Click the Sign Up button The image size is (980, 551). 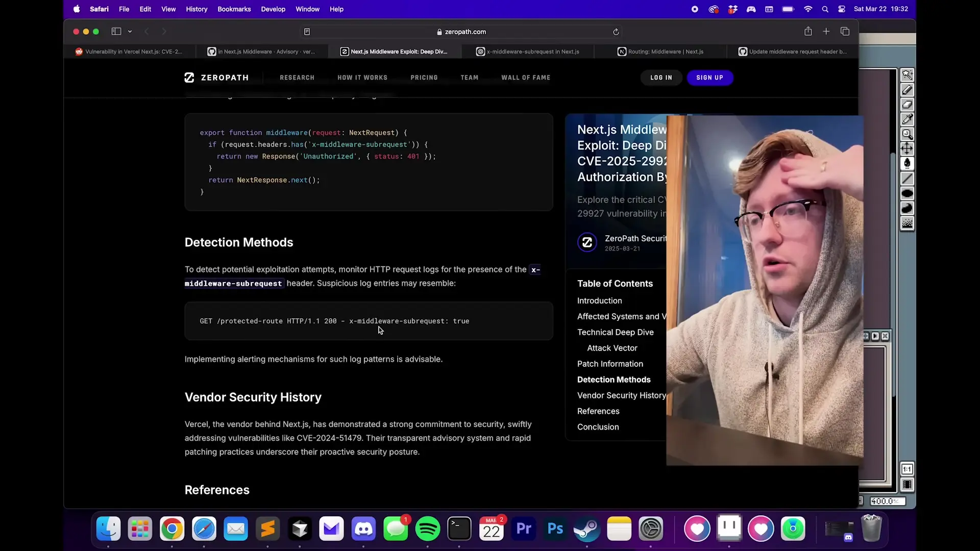(x=709, y=78)
